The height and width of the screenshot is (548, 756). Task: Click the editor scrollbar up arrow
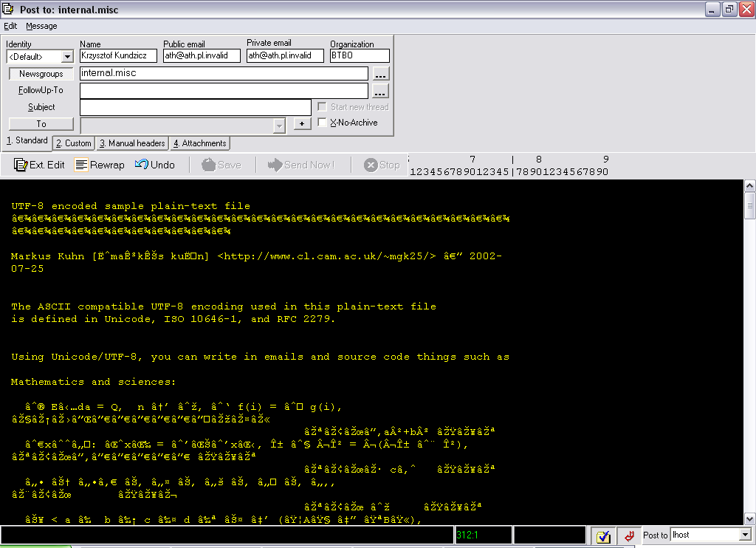(750, 185)
